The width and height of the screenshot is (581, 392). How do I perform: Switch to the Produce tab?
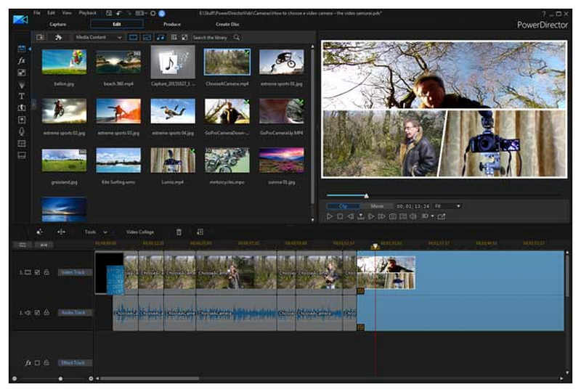[172, 24]
